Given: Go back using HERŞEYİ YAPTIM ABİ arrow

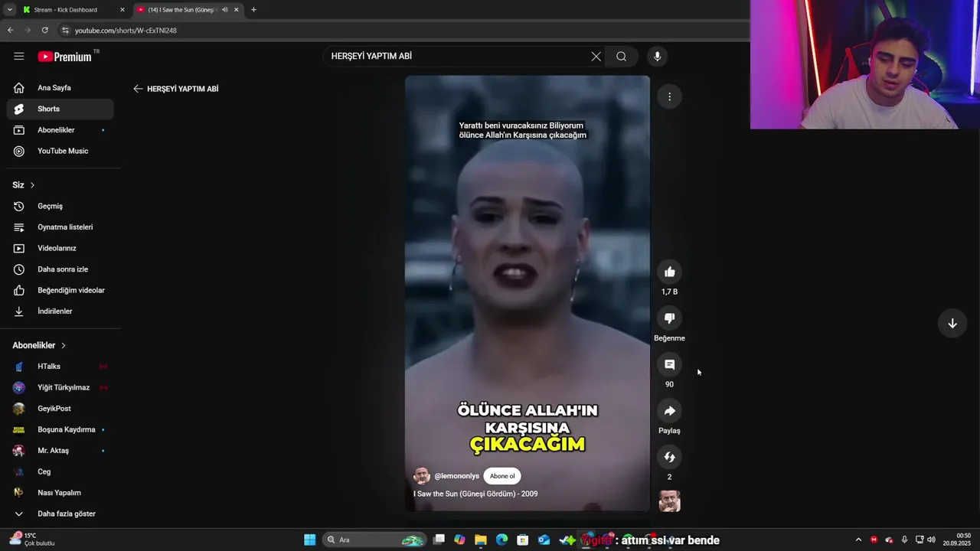Looking at the screenshot, I should pyautogui.click(x=138, y=89).
